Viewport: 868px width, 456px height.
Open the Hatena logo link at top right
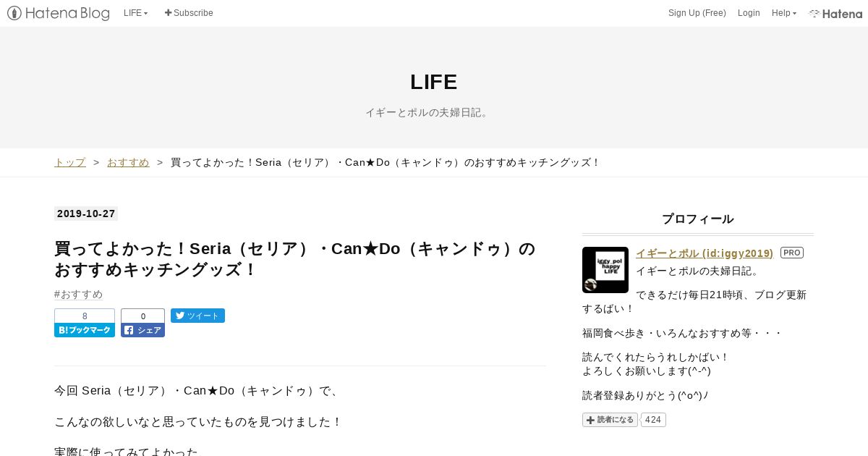click(835, 13)
